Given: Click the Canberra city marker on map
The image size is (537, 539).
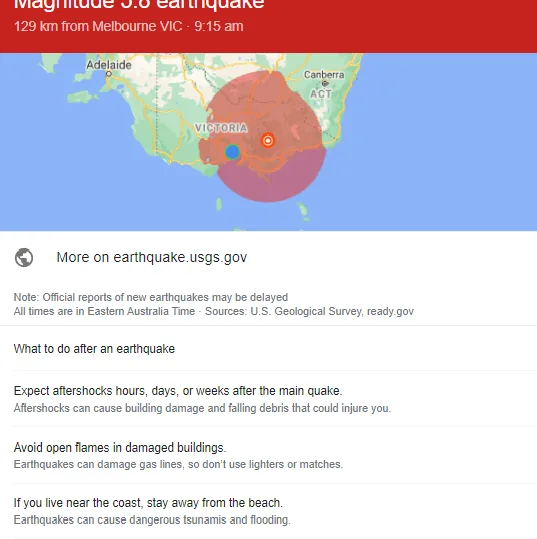Looking at the screenshot, I should pyautogui.click(x=324, y=84).
